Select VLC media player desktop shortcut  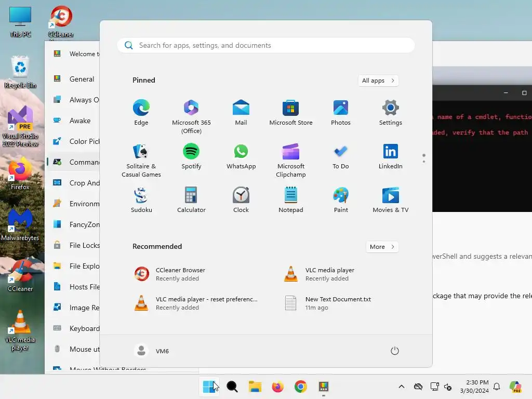[20, 330]
